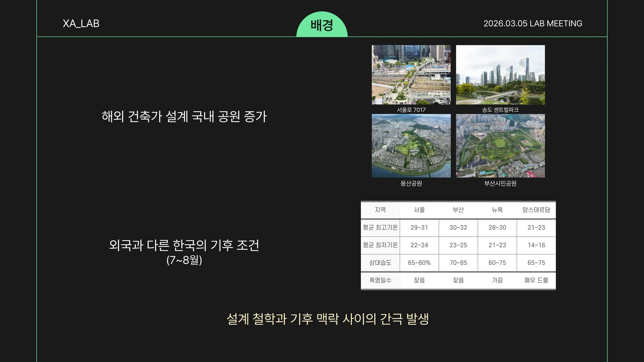Click the green 배경 tab badge
Screen dimensions: 644x362
click(322, 25)
